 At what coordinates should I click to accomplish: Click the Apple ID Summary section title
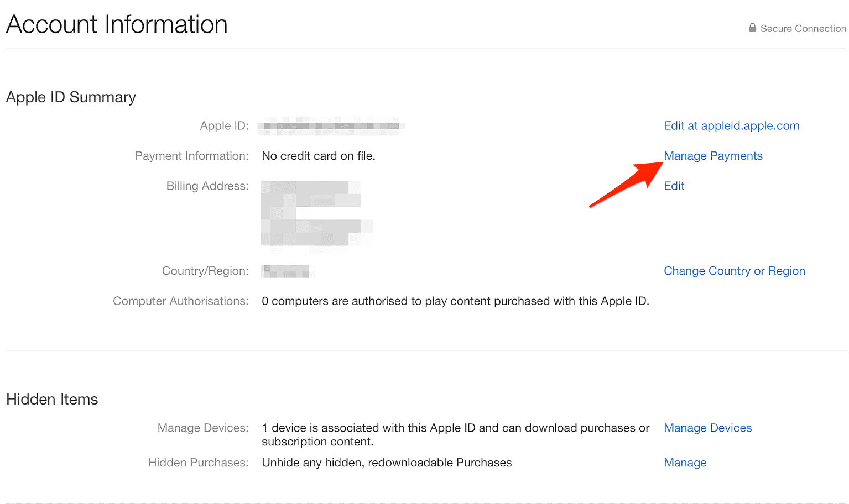[71, 97]
